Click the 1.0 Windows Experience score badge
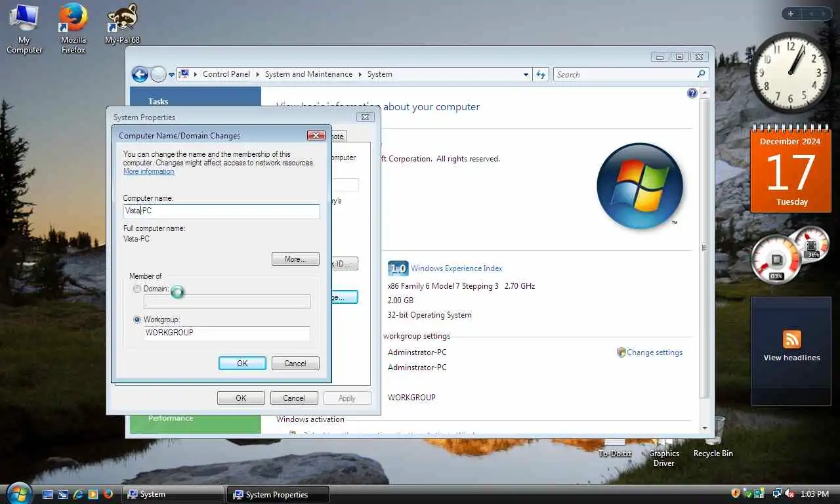Image resolution: width=840 pixels, height=504 pixels. [398, 268]
